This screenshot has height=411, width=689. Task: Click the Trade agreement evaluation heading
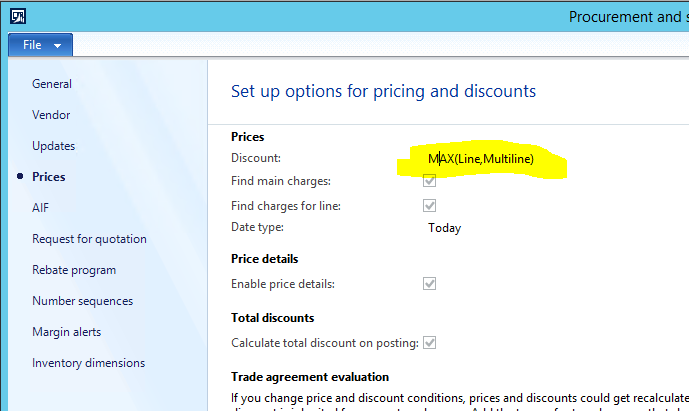(310, 377)
